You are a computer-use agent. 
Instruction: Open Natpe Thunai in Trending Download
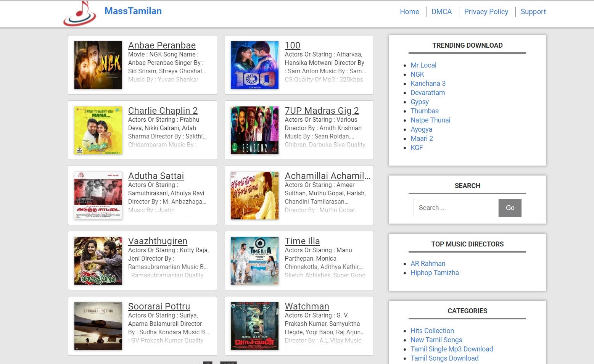pyautogui.click(x=430, y=120)
